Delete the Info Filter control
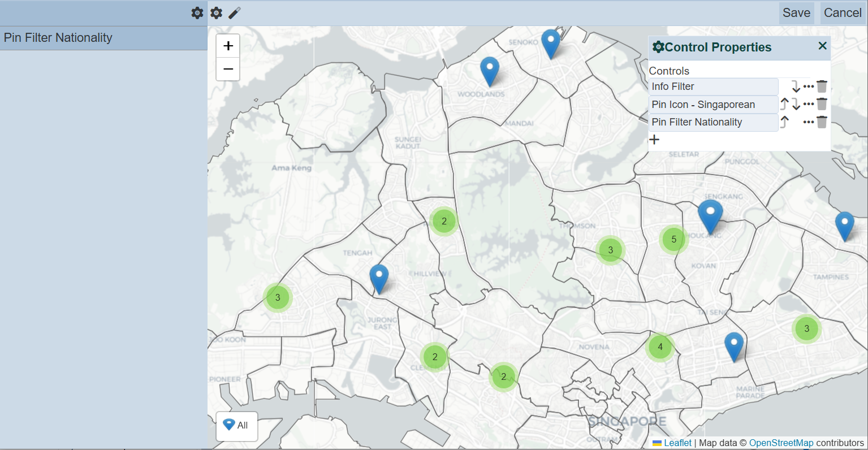Screen dimensions: 868x450 822,86
